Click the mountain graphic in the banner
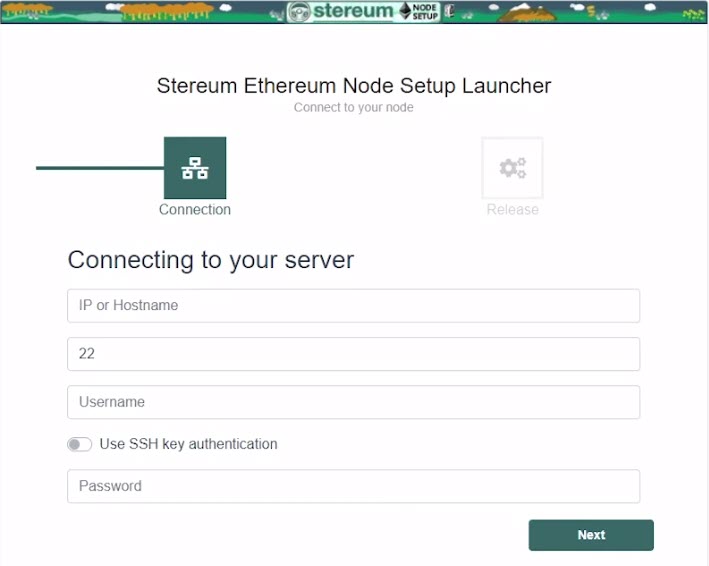The width and height of the screenshot is (709, 566). [x=525, y=13]
